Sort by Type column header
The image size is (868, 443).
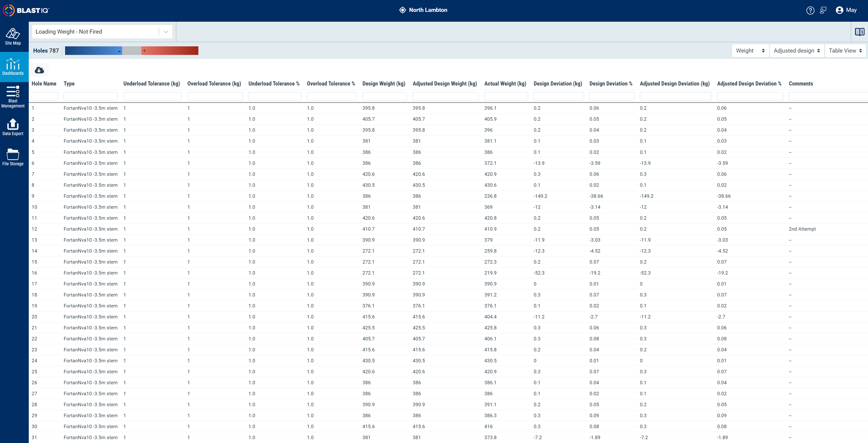pyautogui.click(x=69, y=83)
